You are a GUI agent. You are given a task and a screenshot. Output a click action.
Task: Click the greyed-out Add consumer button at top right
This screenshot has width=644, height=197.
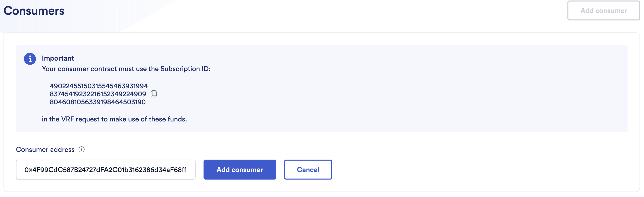click(603, 10)
